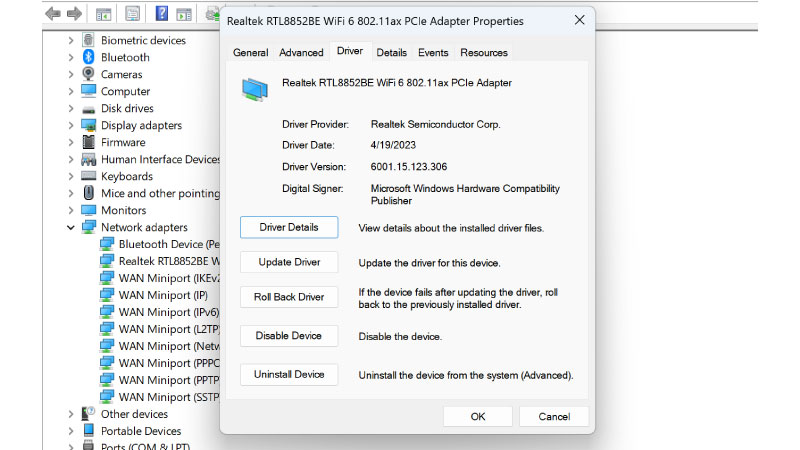This screenshot has width=800, height=450.
Task: Click the Forward arrow toolbar icon
Action: [x=74, y=14]
